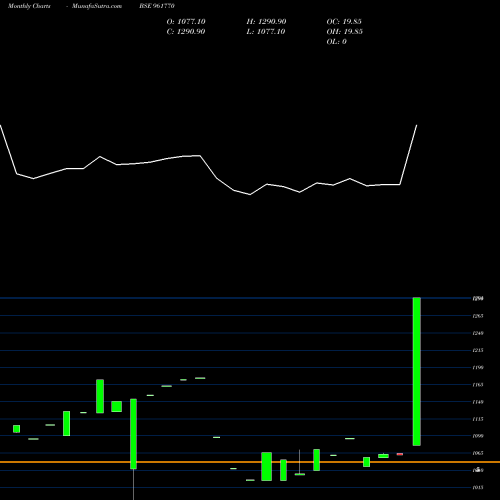The width and height of the screenshot is (500, 500).
Task: Click the close price value "C: 1290.90"
Action: tap(186, 32)
